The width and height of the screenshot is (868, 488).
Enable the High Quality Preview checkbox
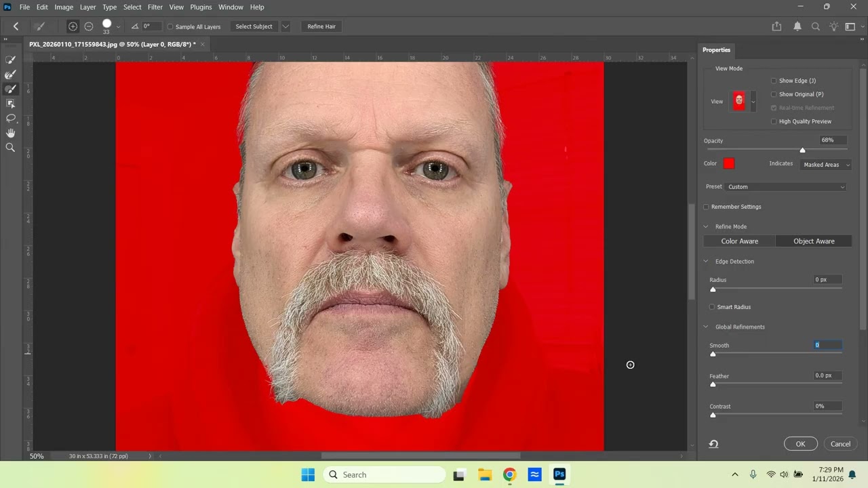774,121
